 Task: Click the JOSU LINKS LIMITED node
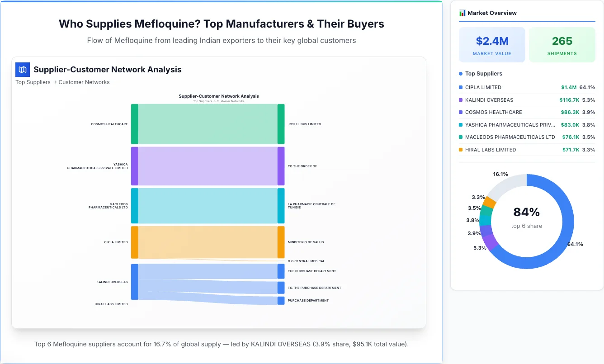click(x=282, y=123)
